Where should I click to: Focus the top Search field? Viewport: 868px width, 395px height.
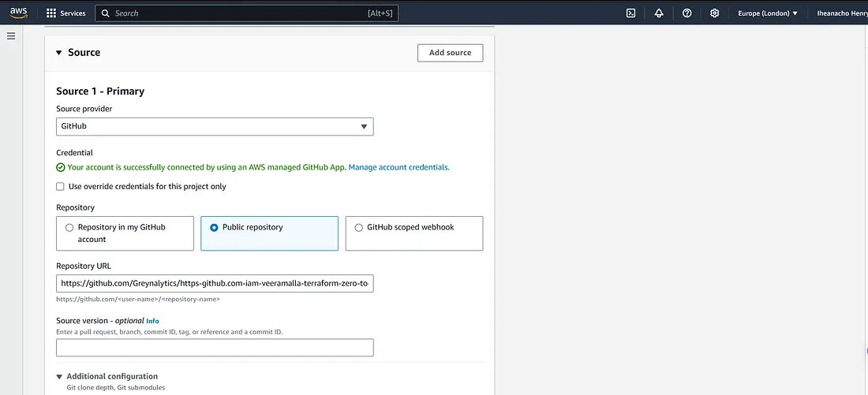click(x=246, y=13)
